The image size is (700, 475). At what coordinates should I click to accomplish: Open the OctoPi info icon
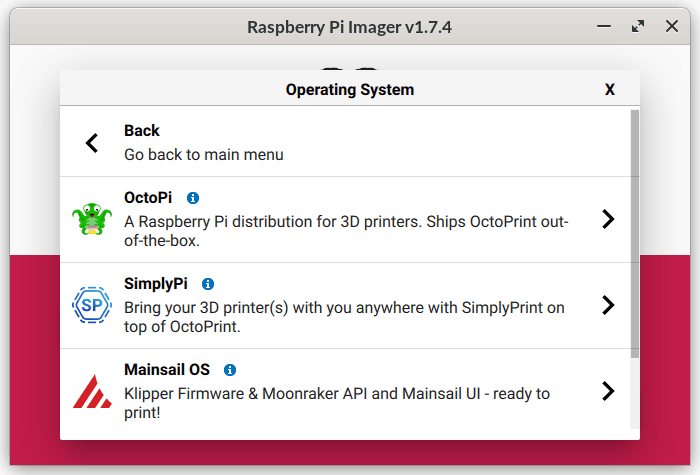click(x=193, y=198)
